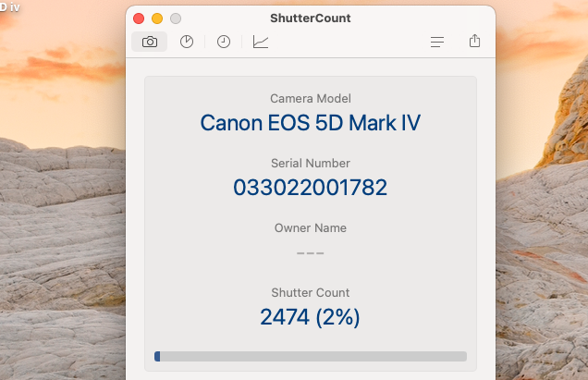
Task: Open the pie chart distribution view
Action: click(x=187, y=42)
